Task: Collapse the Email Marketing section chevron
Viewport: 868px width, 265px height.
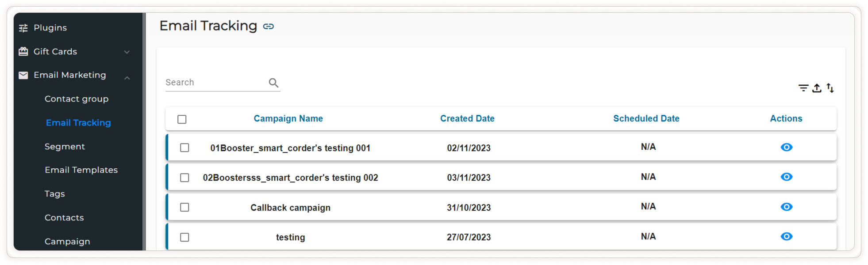Action: [127, 78]
